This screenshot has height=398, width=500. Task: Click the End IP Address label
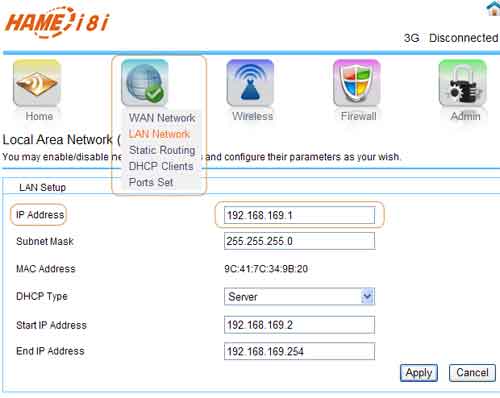pyautogui.click(x=50, y=351)
